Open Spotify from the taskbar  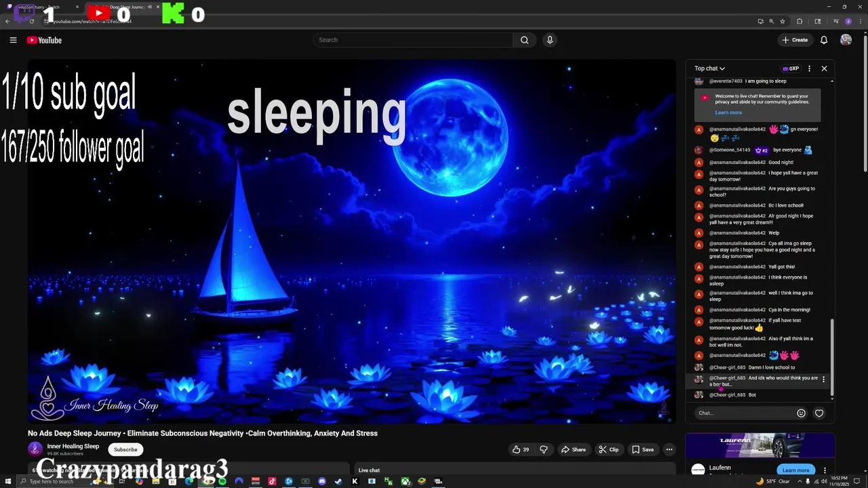[222, 481]
